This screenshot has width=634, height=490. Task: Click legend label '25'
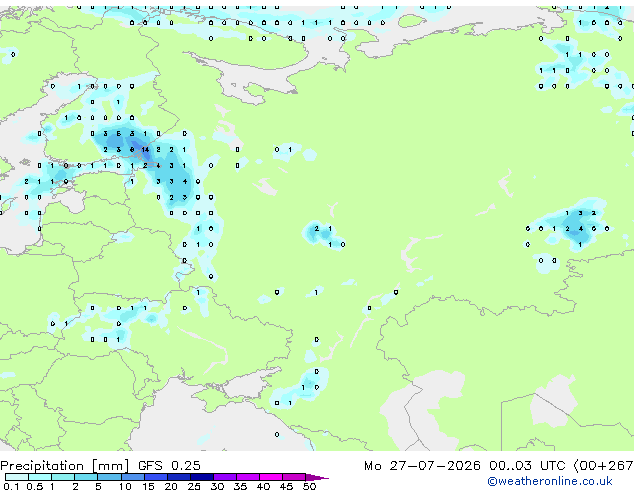point(194,486)
